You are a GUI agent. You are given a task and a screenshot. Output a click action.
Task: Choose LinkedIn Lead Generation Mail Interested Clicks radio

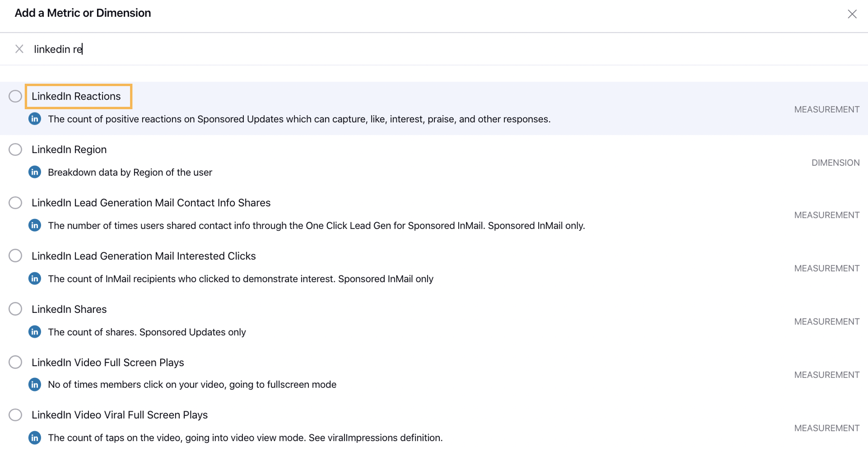click(x=15, y=255)
